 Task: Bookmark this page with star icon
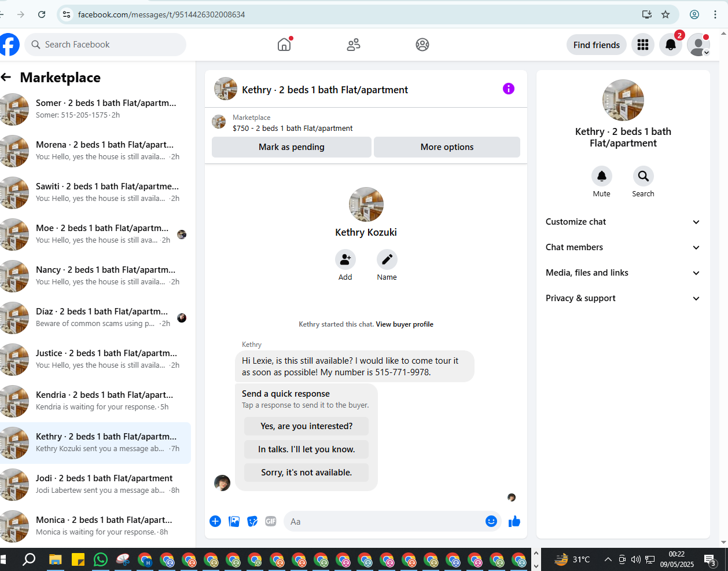(666, 14)
